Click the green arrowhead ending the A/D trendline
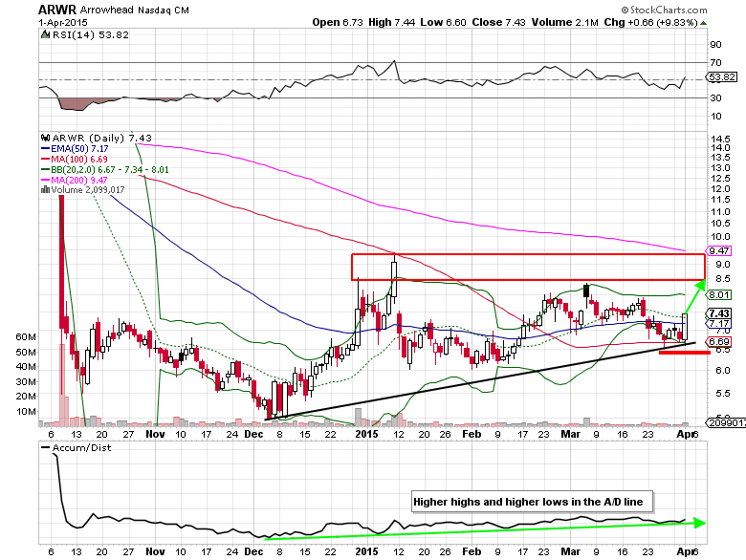 [697, 522]
